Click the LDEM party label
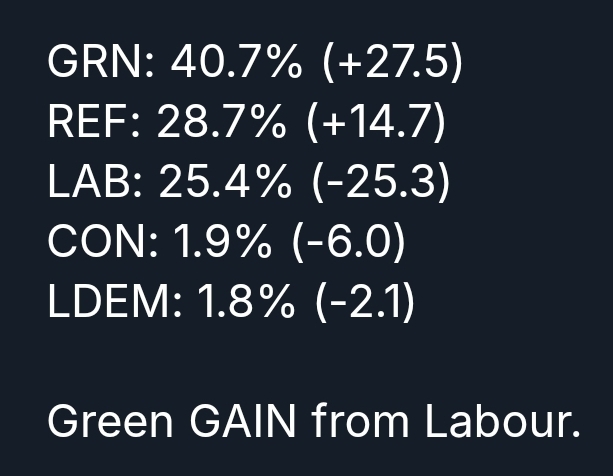The width and height of the screenshot is (613, 476). (x=110, y=302)
